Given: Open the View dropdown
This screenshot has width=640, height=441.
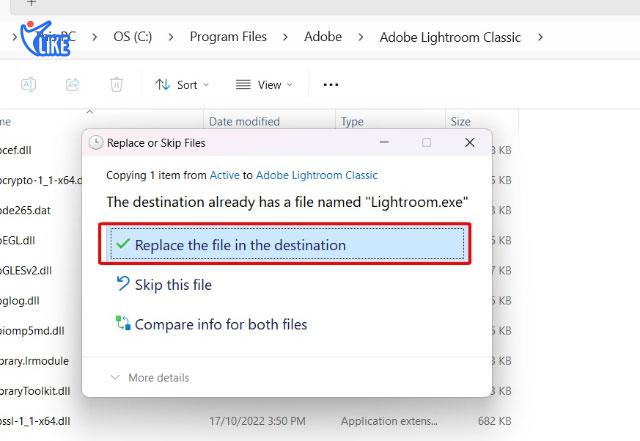Looking at the screenshot, I should 264,85.
